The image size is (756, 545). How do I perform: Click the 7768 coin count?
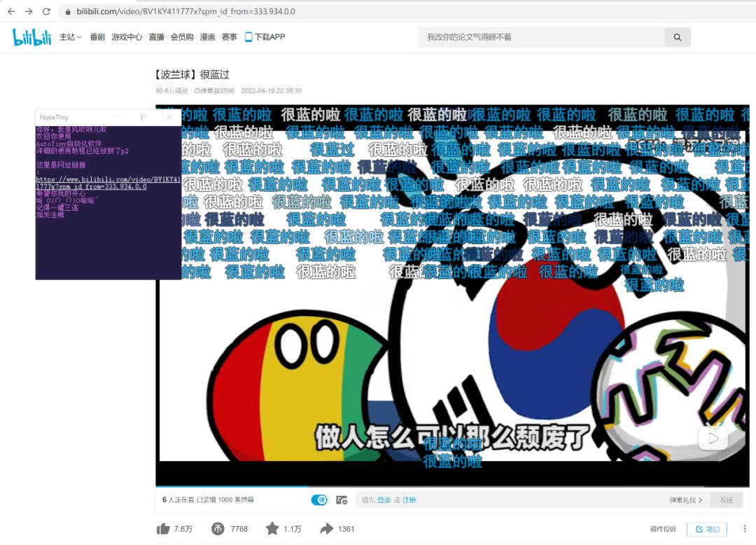click(239, 529)
